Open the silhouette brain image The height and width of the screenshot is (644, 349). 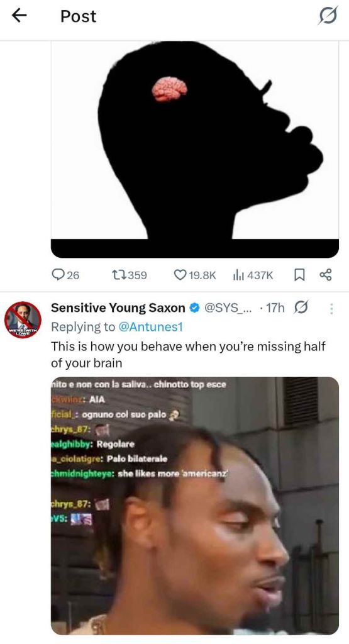pos(194,150)
